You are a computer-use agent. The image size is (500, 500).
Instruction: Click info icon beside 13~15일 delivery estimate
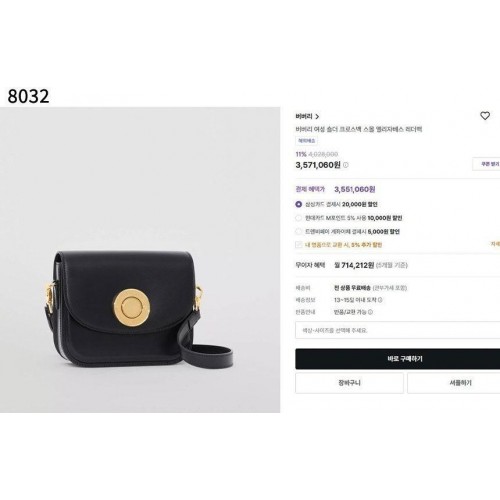(x=380, y=300)
